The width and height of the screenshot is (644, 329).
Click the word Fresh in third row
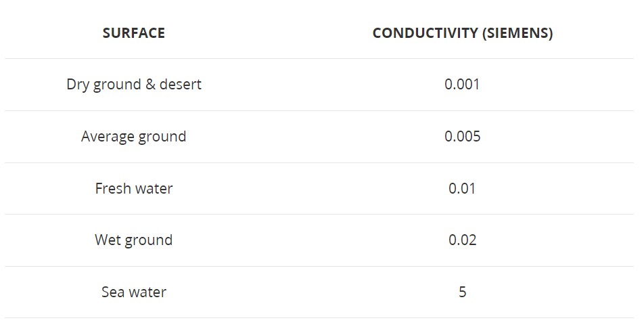click(x=112, y=188)
